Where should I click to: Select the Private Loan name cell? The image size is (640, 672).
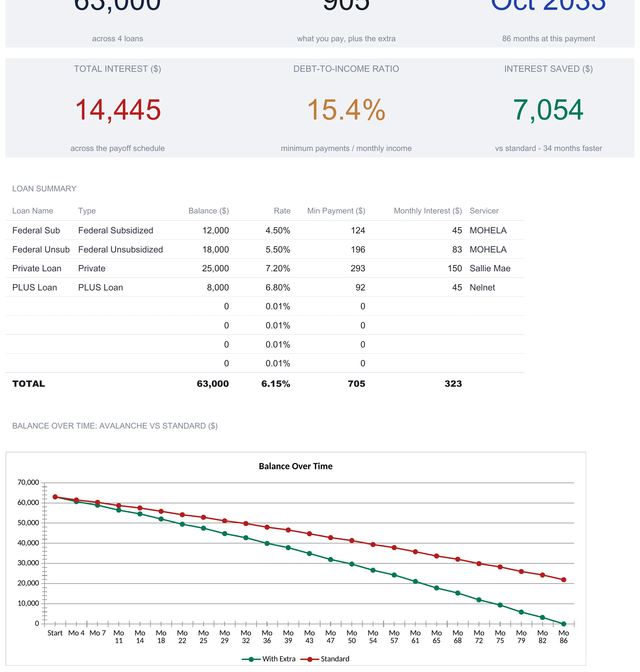(x=37, y=269)
